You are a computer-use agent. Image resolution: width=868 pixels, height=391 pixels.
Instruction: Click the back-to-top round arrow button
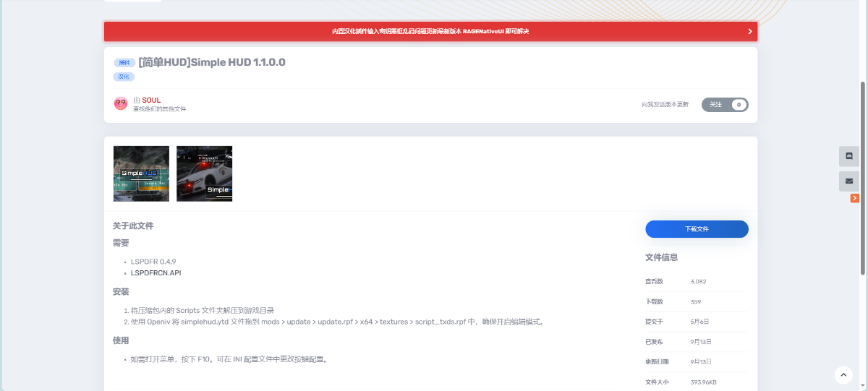[x=843, y=375]
